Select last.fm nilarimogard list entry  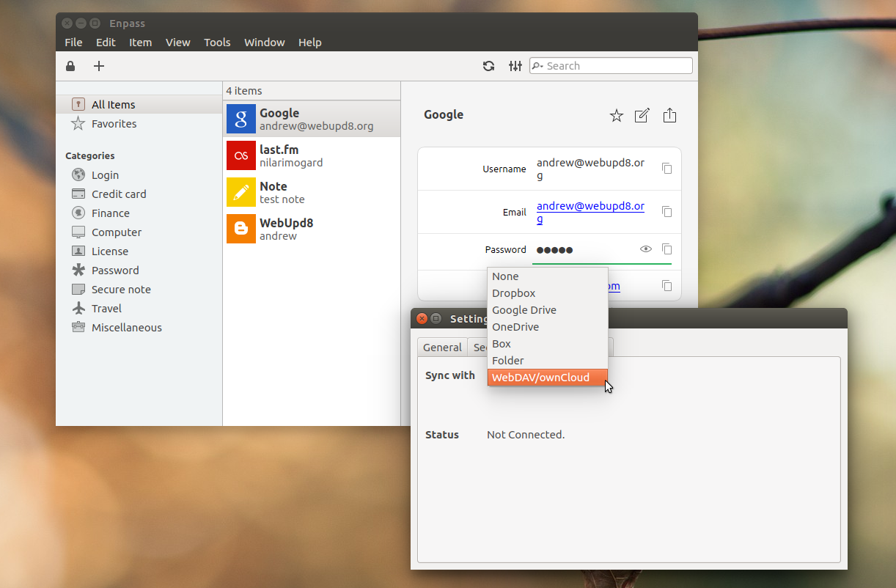[312, 155]
